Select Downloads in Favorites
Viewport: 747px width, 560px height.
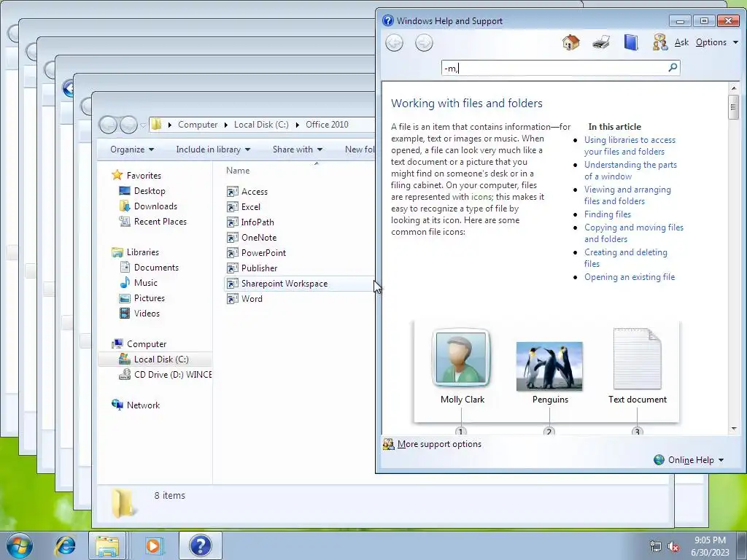(155, 206)
